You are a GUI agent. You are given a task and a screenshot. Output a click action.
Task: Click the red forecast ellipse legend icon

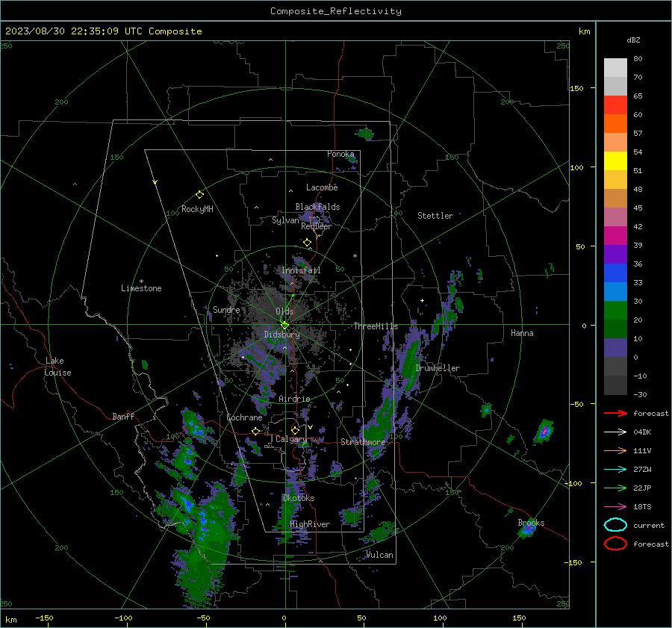[615, 544]
